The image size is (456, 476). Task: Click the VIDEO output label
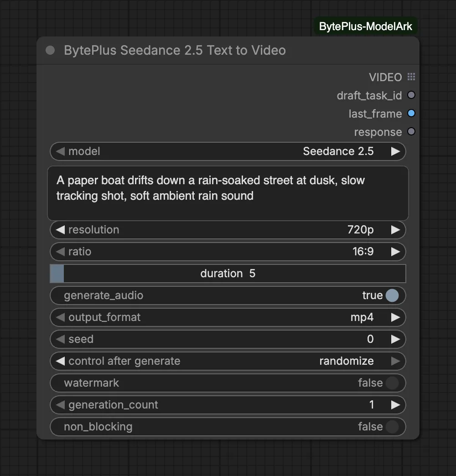coord(385,77)
